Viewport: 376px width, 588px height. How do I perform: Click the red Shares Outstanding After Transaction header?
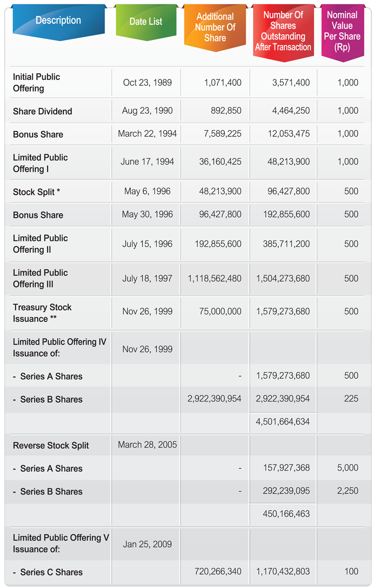point(283,31)
